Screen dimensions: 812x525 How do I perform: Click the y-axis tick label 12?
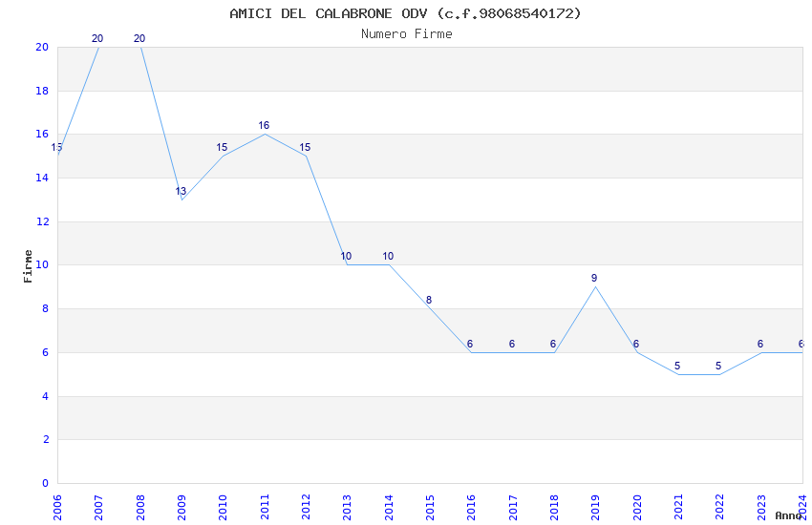click(42, 221)
